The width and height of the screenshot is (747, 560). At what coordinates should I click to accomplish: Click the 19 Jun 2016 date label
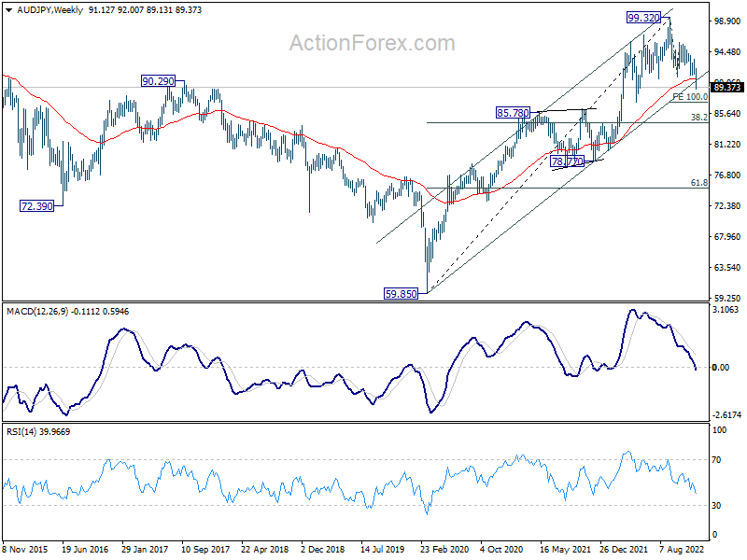(x=85, y=549)
